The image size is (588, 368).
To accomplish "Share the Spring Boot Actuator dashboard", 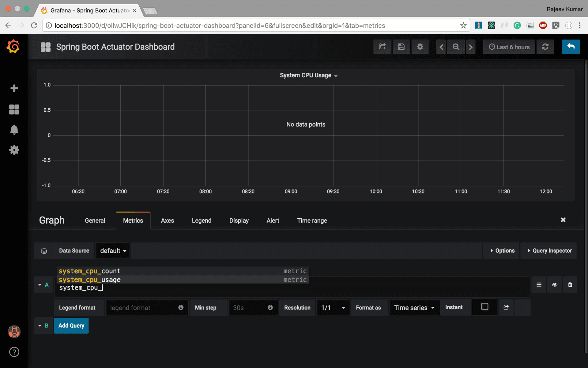I will point(382,47).
